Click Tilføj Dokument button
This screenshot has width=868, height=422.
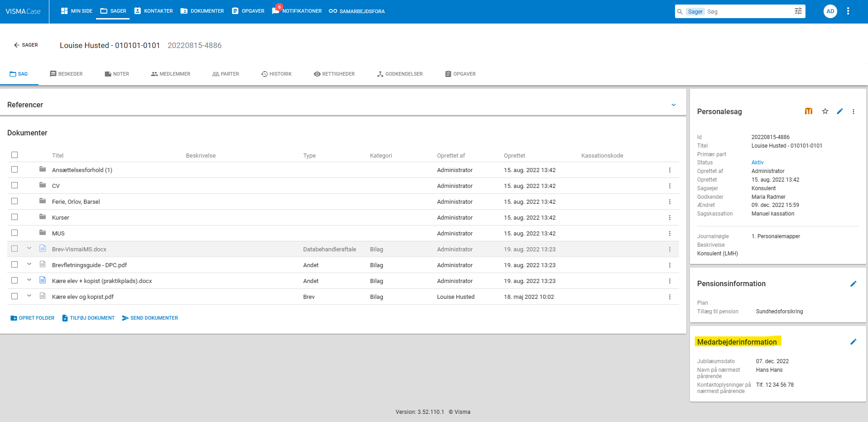click(88, 318)
